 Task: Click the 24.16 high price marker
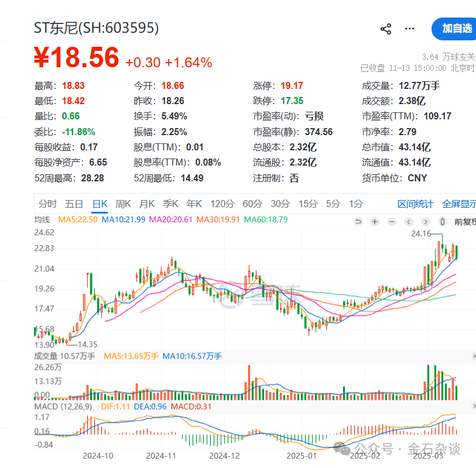[421, 233]
